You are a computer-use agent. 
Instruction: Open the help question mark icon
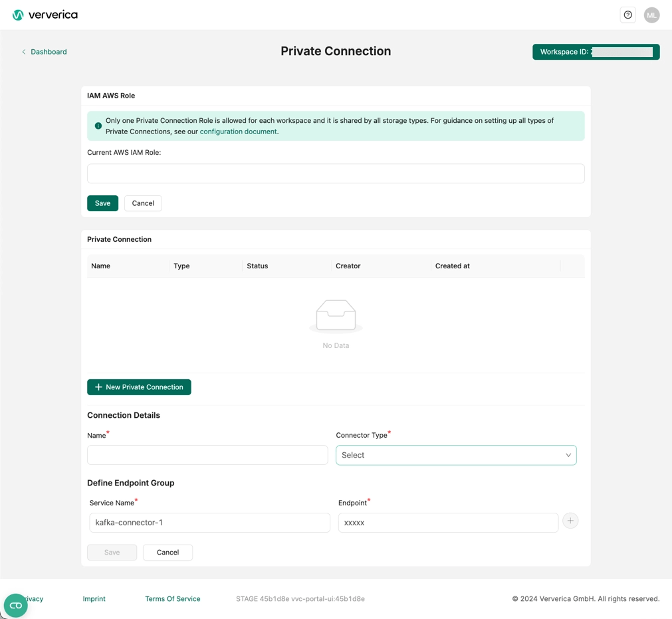[627, 14]
